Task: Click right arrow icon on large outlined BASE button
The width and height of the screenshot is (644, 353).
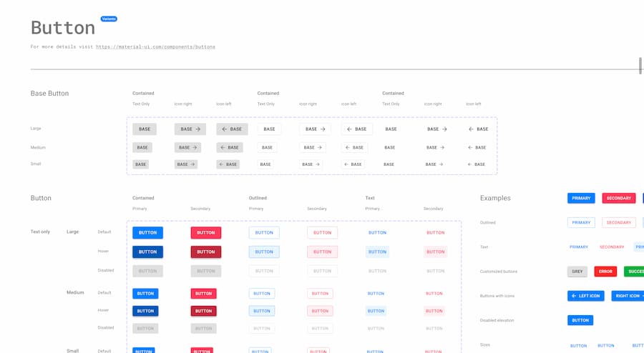Action: (323, 129)
